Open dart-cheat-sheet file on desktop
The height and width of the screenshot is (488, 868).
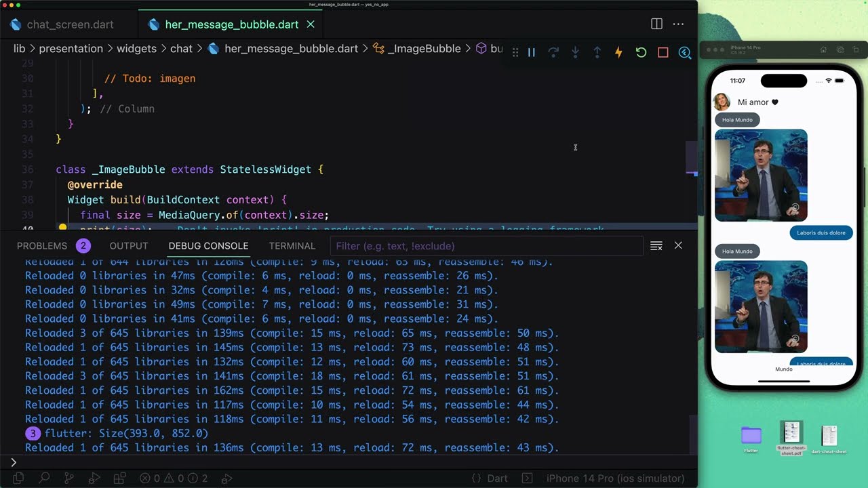[829, 440]
